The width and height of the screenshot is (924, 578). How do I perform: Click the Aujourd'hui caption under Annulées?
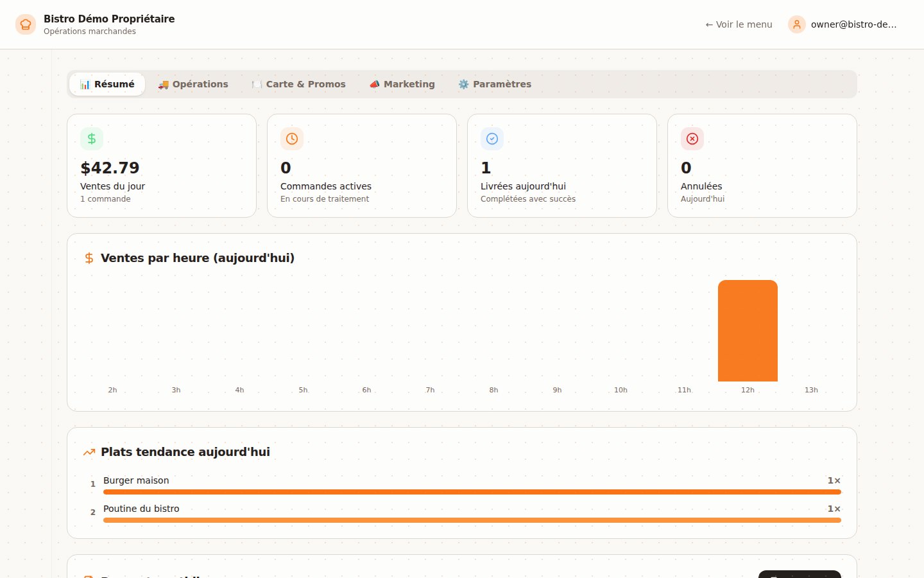[703, 199]
